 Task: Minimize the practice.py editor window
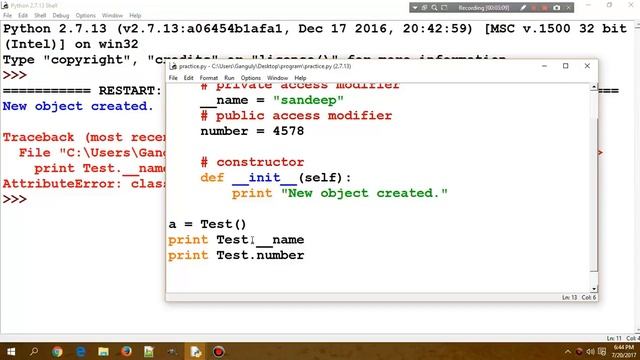tap(544, 66)
